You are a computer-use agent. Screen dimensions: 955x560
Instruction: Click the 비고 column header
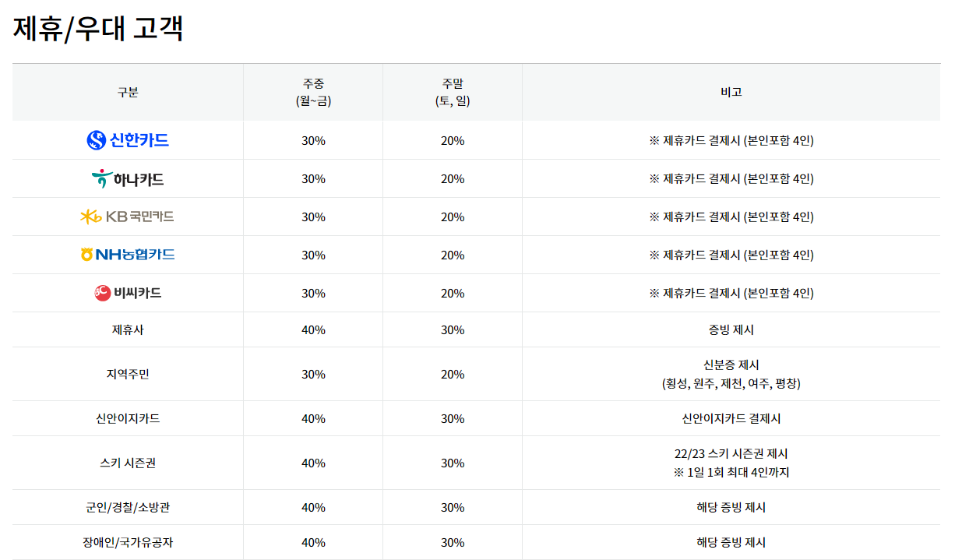pyautogui.click(x=731, y=92)
